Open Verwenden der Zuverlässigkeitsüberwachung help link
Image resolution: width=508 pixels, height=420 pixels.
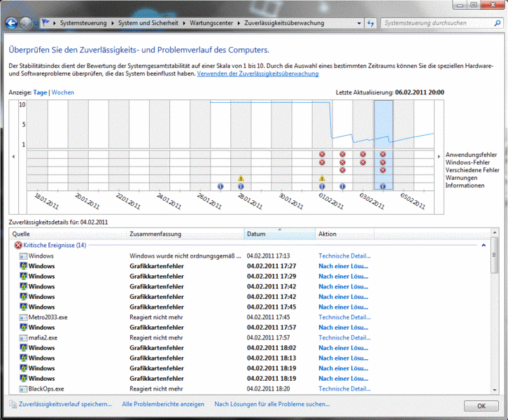[257, 73]
